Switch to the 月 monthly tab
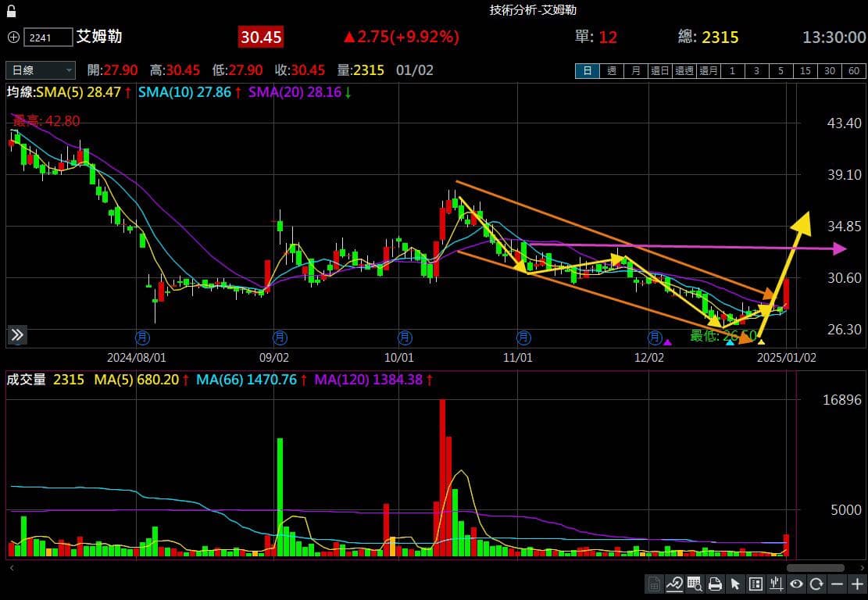868x600 pixels. tap(635, 71)
